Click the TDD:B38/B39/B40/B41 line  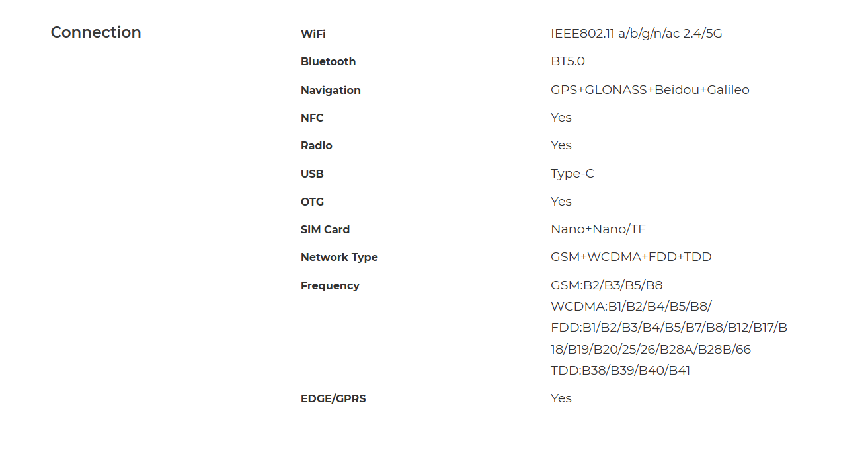point(620,371)
